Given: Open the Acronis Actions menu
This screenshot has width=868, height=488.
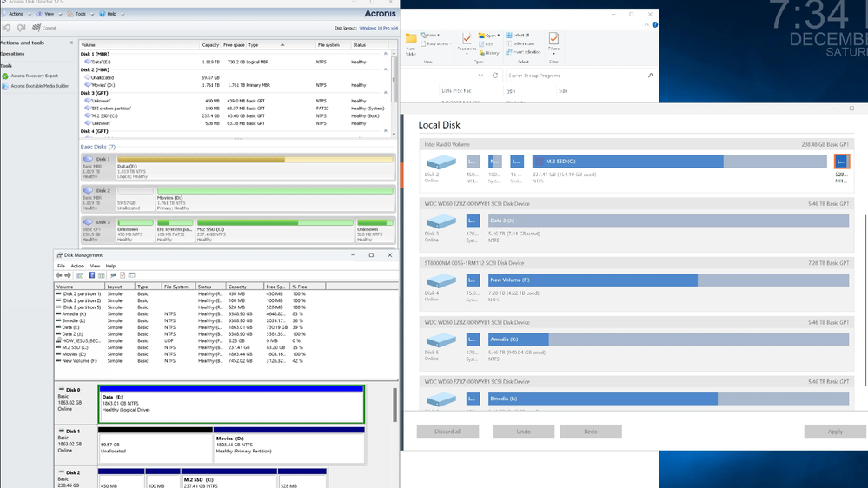Looking at the screenshot, I should [16, 14].
